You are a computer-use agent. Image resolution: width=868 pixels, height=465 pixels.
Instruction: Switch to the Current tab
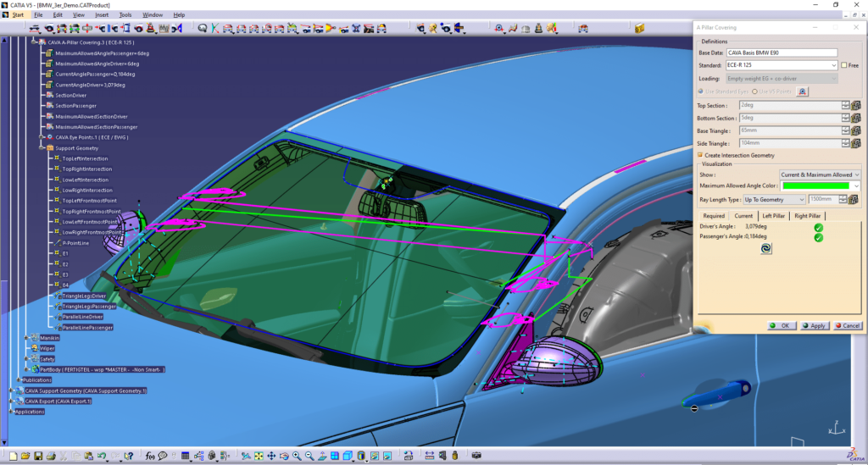[x=743, y=216]
